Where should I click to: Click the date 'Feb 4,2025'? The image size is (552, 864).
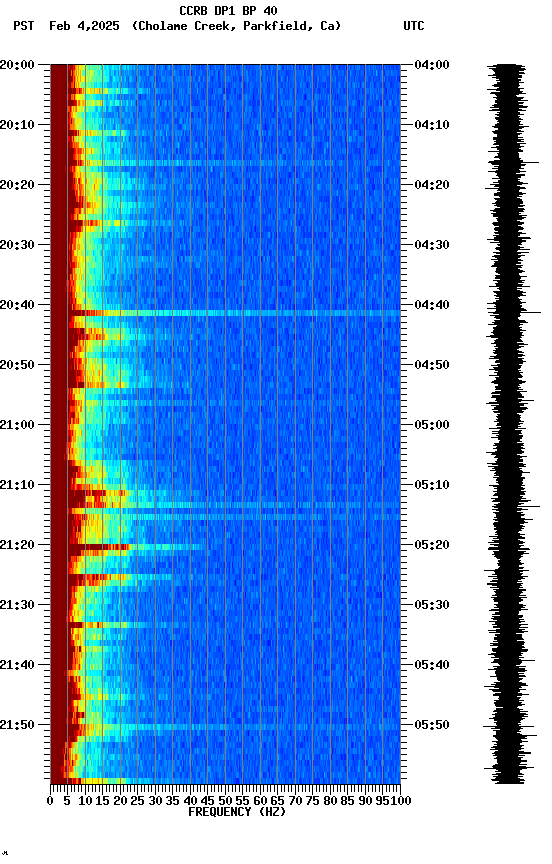(84, 26)
